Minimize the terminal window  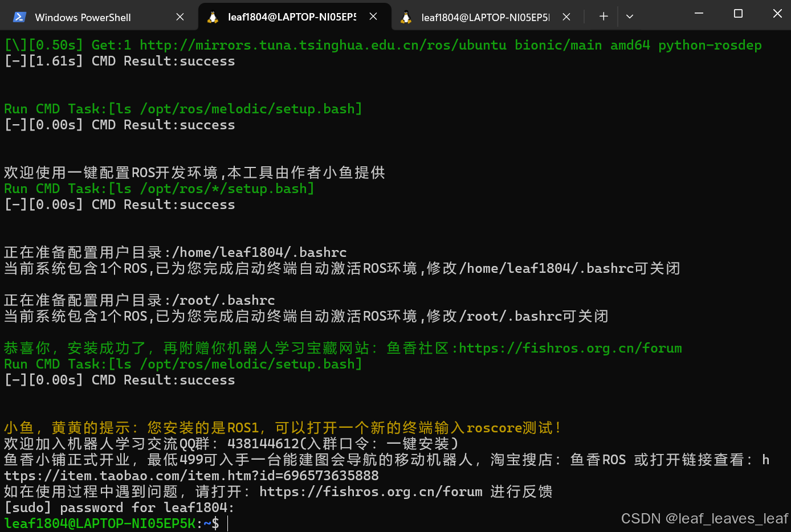click(699, 13)
